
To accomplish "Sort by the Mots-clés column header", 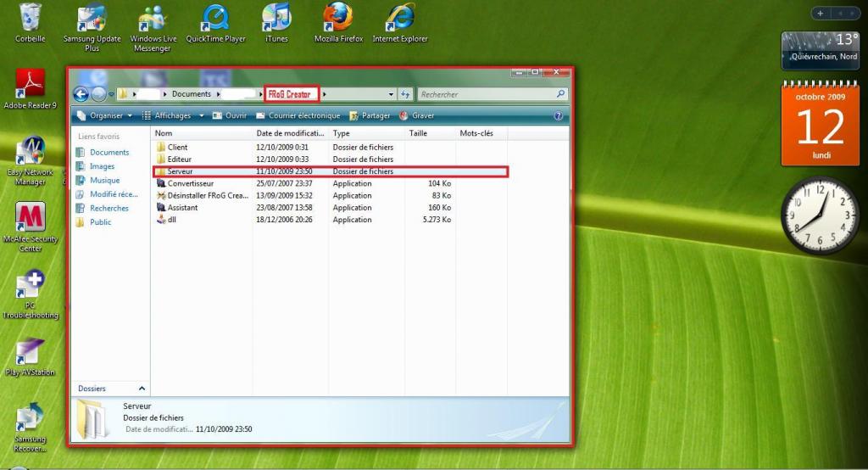I will tap(481, 133).
